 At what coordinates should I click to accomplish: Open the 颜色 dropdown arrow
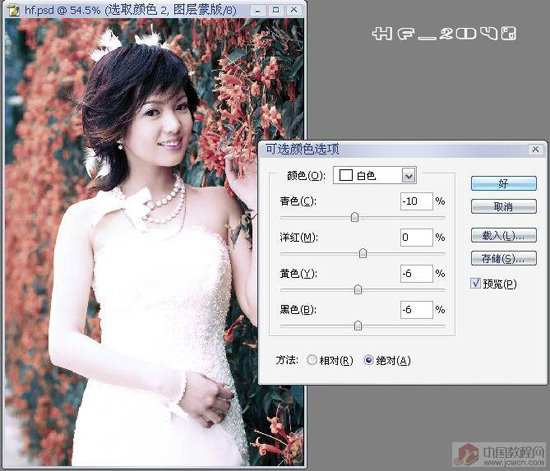point(409,175)
